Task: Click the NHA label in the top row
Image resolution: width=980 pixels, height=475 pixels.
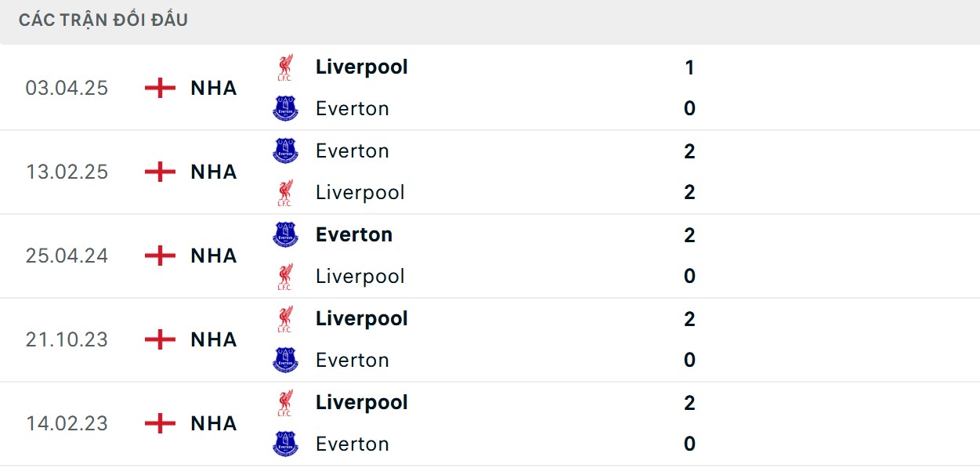Action: tap(212, 88)
